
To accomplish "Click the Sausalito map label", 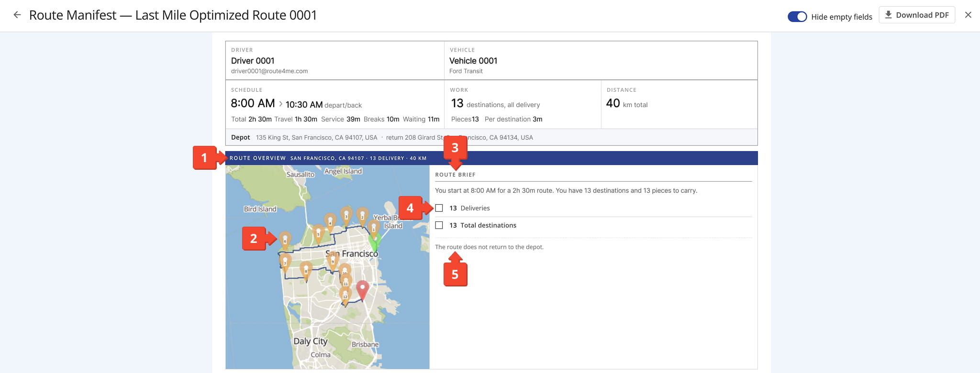I will click(x=301, y=175).
